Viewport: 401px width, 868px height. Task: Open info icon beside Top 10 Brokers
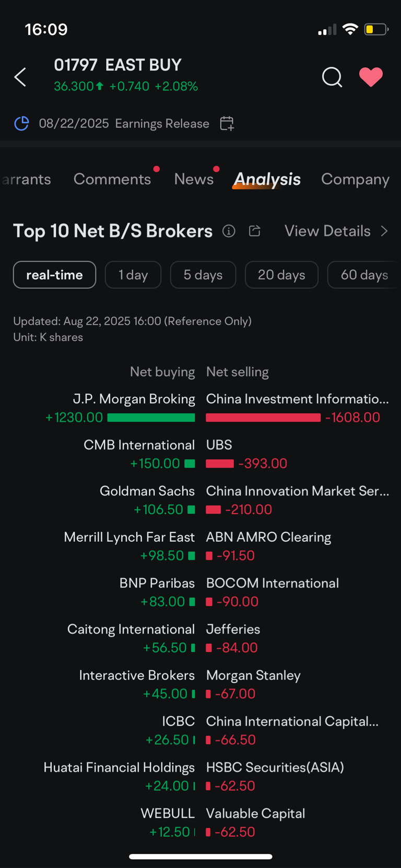[229, 231]
